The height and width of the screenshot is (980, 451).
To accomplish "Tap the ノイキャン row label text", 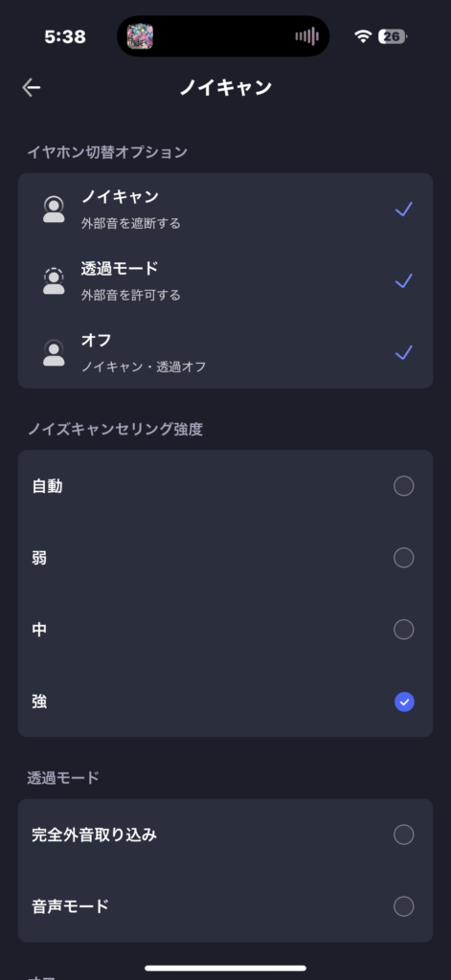I will click(120, 197).
